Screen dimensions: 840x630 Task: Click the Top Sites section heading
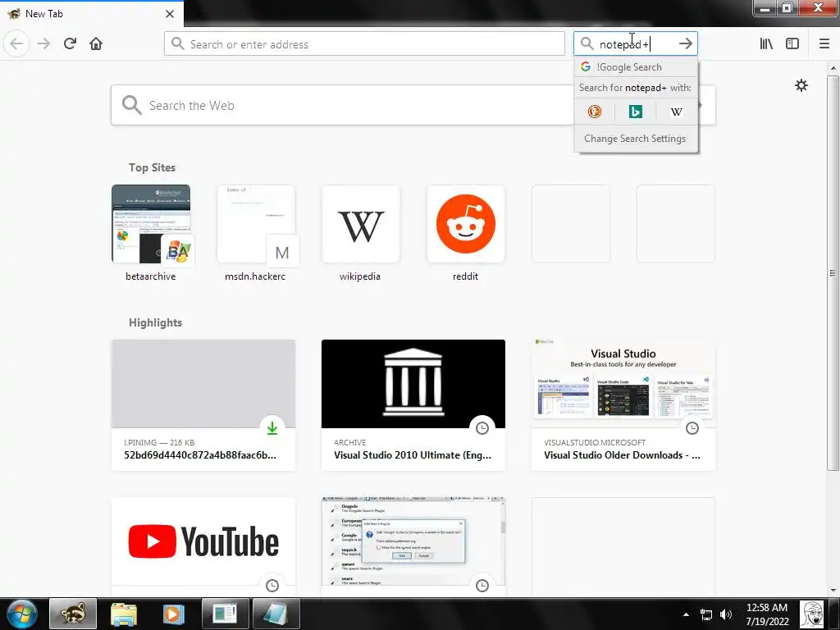tap(152, 167)
